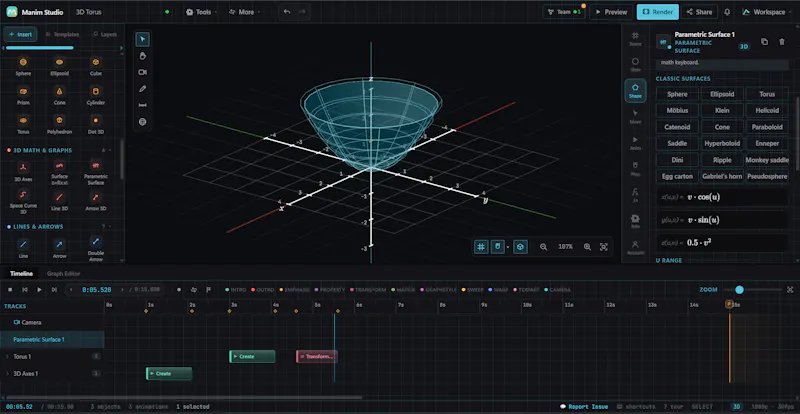Insert a Cylinder shape
This screenshot has width=800, height=414.
pos(95,95)
